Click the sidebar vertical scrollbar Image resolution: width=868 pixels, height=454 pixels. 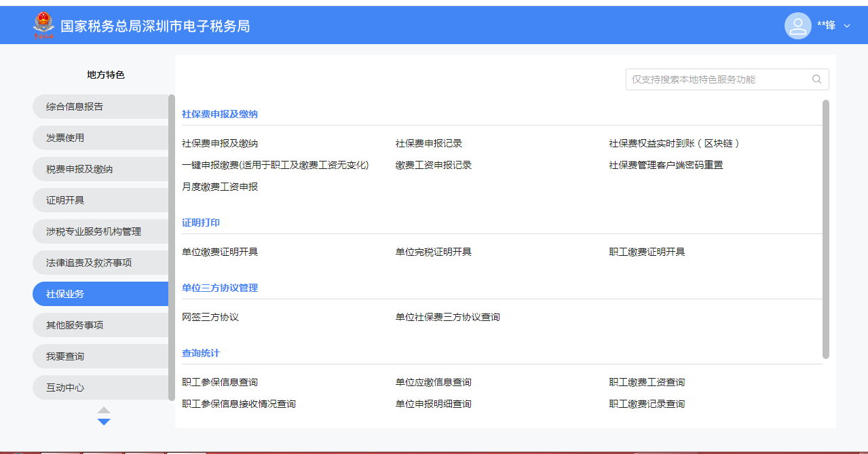pos(172,247)
